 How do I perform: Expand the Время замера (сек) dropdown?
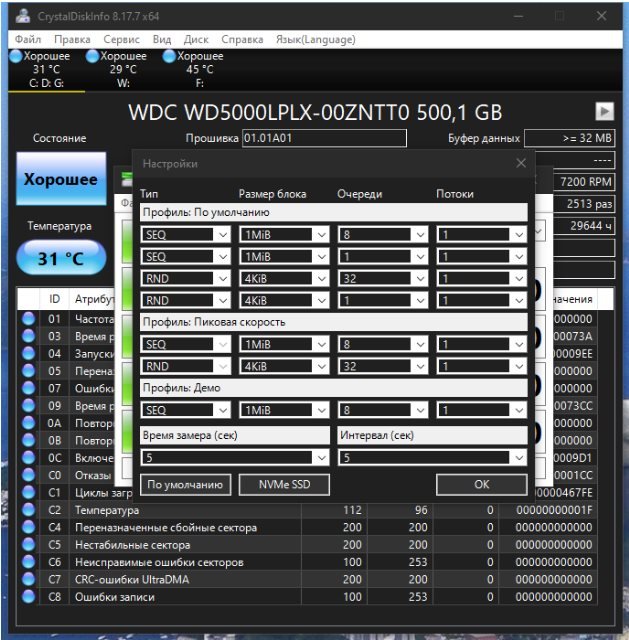click(x=235, y=458)
